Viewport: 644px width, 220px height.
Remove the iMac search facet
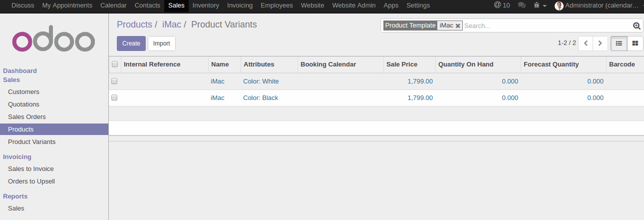coord(458,25)
